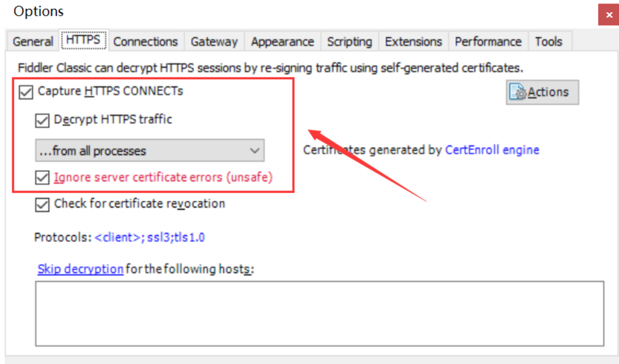Switch to the Scripting tab

[349, 41]
